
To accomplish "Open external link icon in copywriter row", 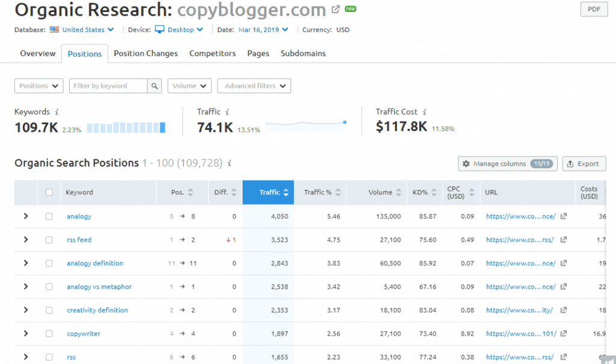I will click(x=563, y=334).
